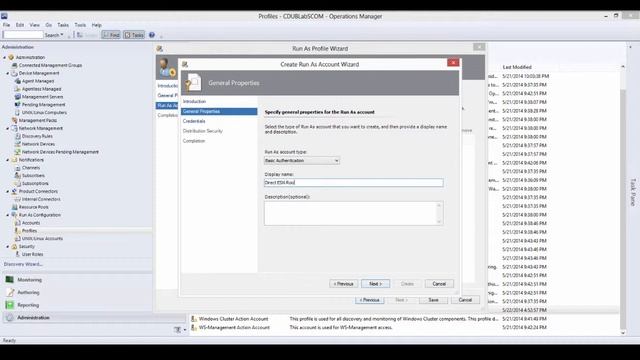Close the Create Run As Account Wizard

453,62
